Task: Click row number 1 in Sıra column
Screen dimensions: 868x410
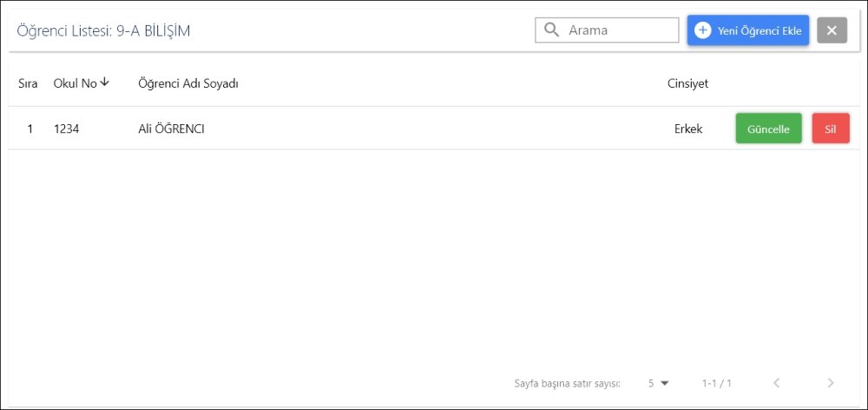Action: click(x=30, y=129)
